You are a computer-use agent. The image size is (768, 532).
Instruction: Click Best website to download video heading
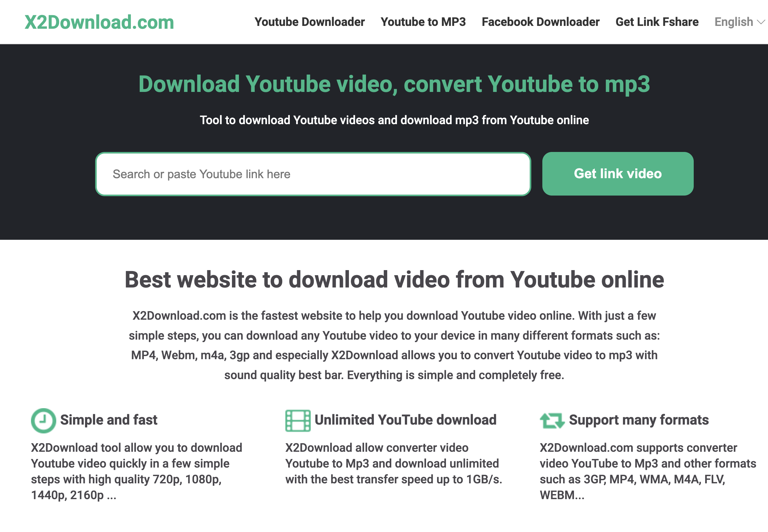pos(394,279)
